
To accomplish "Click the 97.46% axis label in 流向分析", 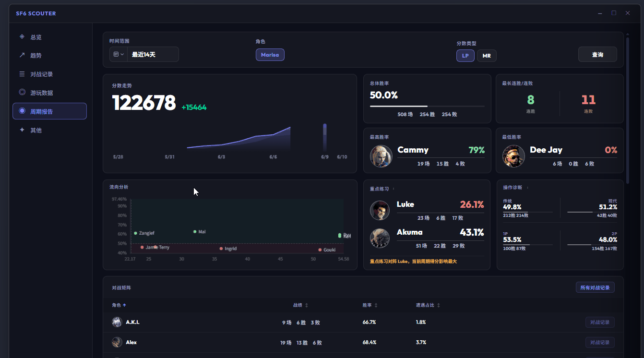I will (x=119, y=199).
